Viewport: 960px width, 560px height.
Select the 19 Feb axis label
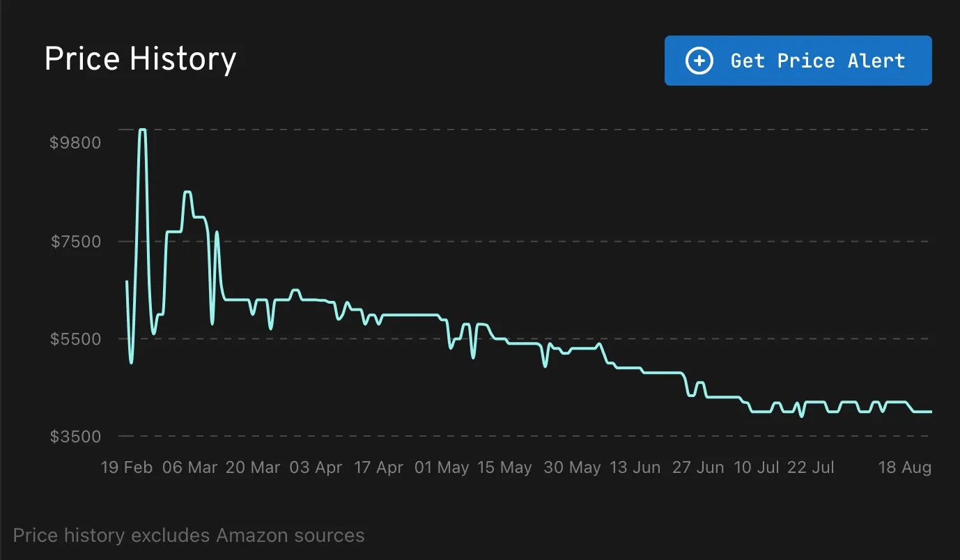127,467
